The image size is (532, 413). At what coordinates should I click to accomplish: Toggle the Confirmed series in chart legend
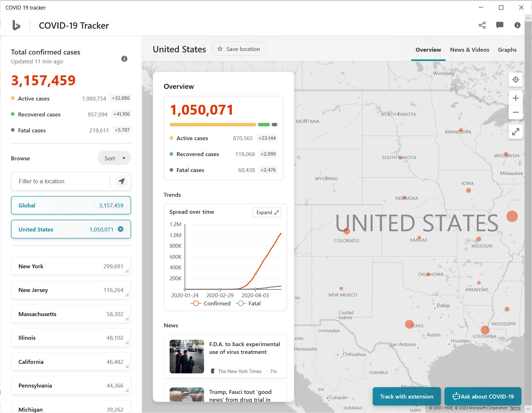(x=210, y=304)
